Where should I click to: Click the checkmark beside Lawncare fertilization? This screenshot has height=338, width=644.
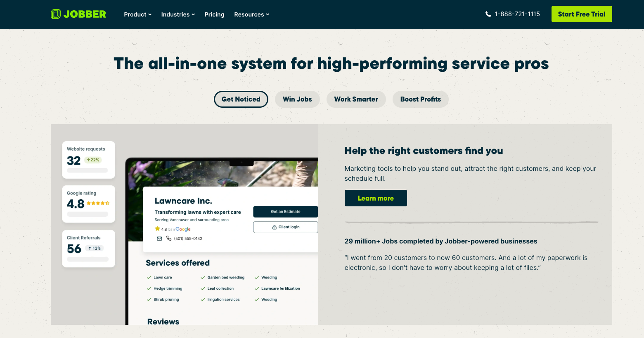tap(257, 288)
